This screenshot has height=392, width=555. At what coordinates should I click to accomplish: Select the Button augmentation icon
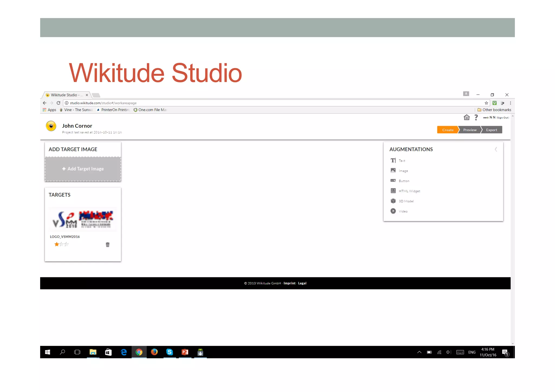393,180
